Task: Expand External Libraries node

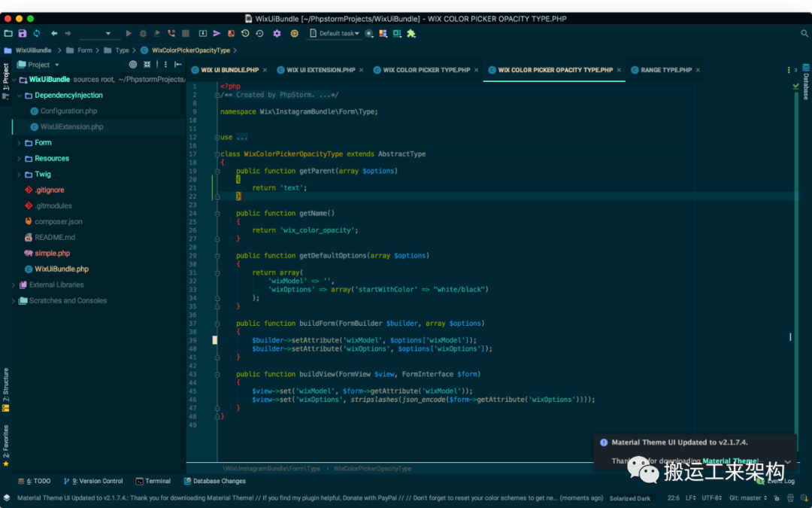Action: 14,285
